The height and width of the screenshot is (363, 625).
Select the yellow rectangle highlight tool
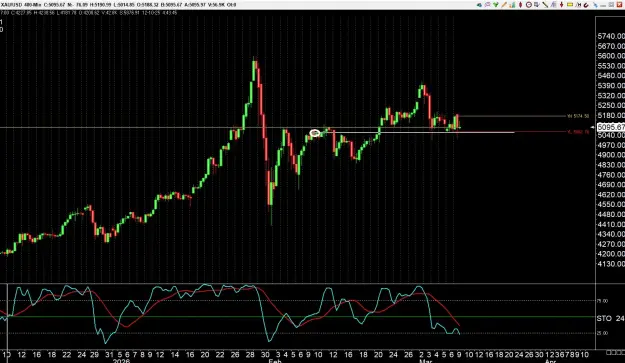(570, 4)
